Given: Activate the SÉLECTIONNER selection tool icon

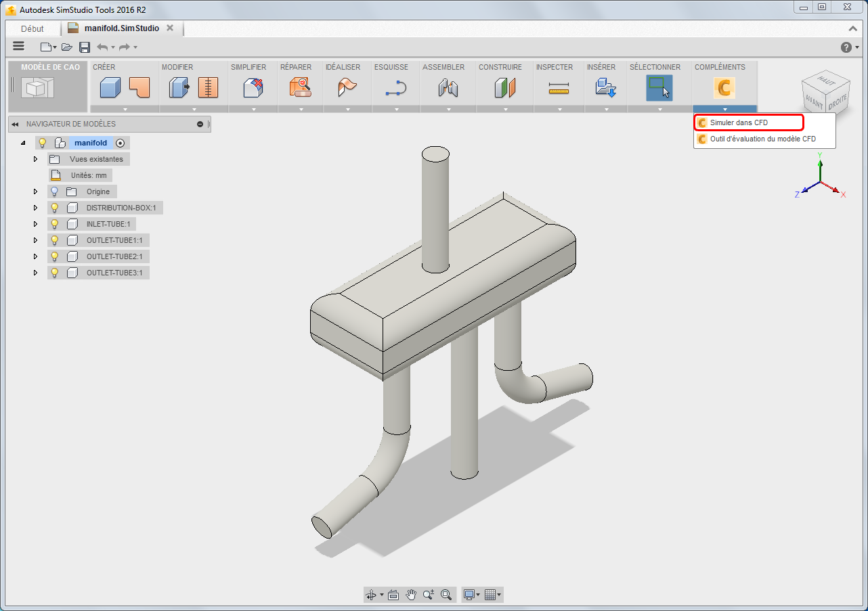Looking at the screenshot, I should 659,87.
